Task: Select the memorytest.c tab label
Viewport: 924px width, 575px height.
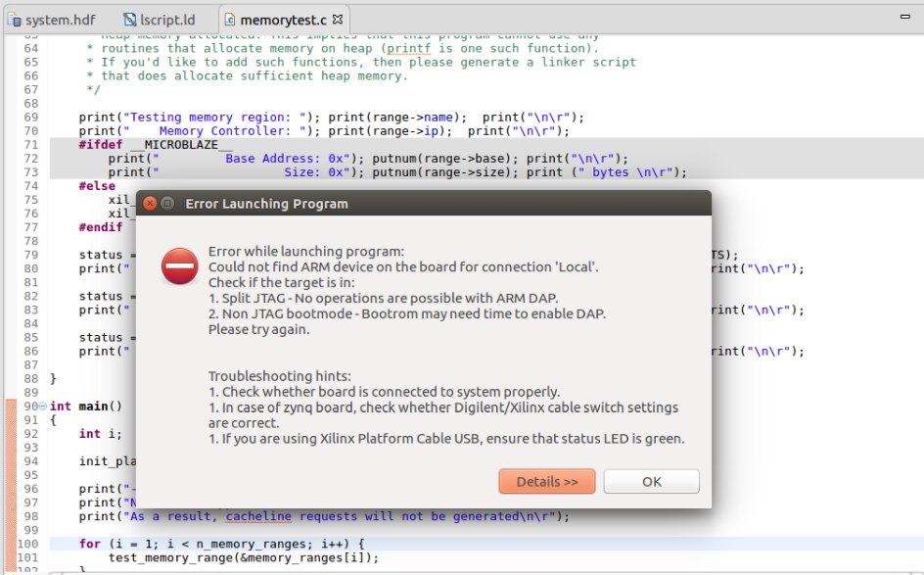Action: (283, 19)
